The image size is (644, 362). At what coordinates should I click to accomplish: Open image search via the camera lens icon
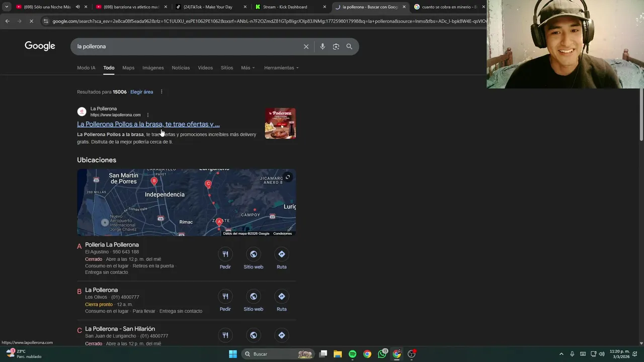point(336,46)
